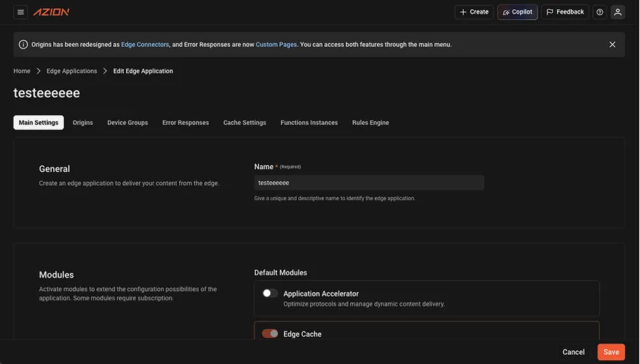Image resolution: width=640 pixels, height=364 pixels.
Task: Open the Copilot assistant
Action: point(517,12)
